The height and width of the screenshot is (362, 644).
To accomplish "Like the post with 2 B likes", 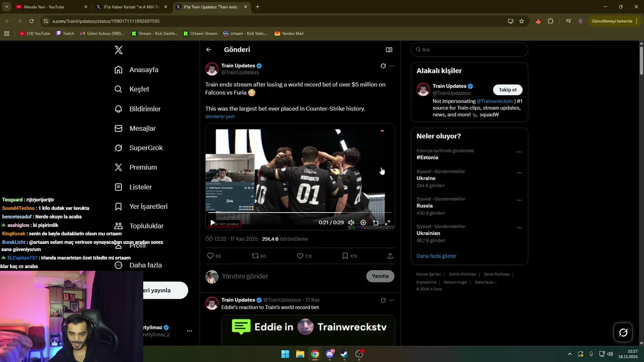I will click(x=304, y=256).
